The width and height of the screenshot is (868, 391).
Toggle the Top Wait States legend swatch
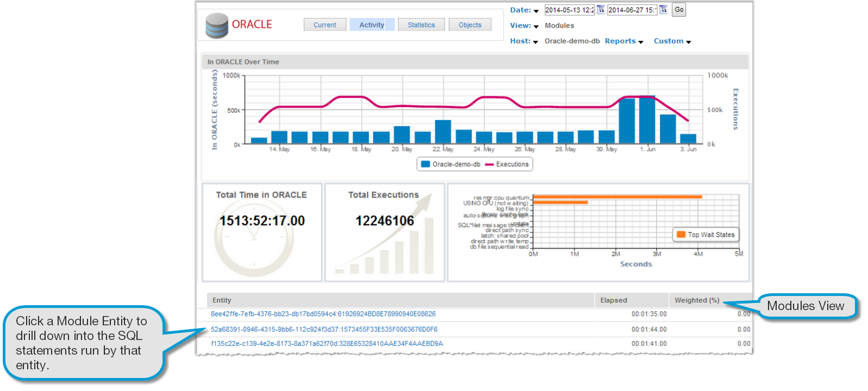(681, 235)
